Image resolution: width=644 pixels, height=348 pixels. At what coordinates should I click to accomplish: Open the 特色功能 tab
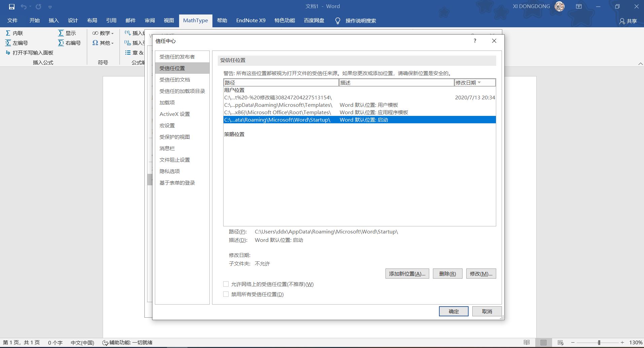285,21
